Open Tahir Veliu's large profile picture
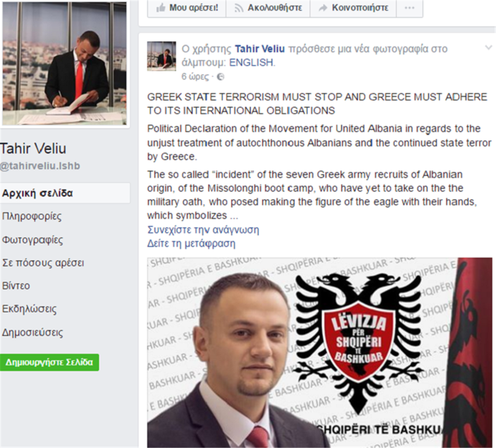This screenshot has width=496, height=448. [64, 63]
